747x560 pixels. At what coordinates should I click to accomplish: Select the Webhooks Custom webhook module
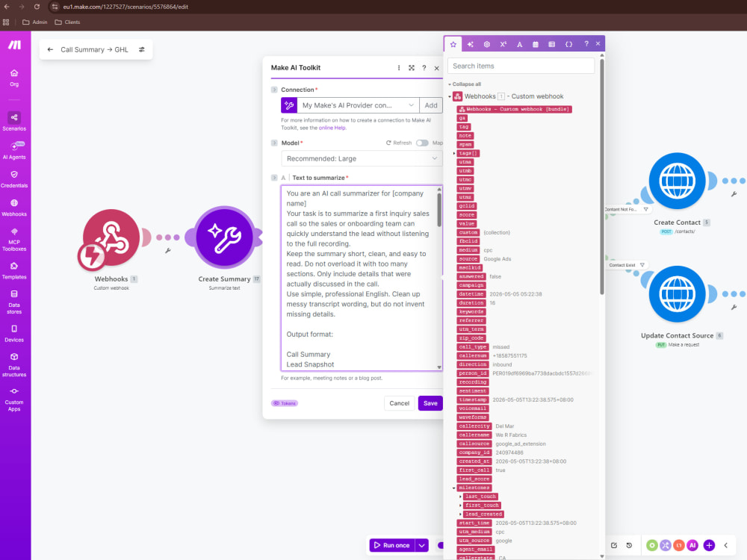point(111,237)
